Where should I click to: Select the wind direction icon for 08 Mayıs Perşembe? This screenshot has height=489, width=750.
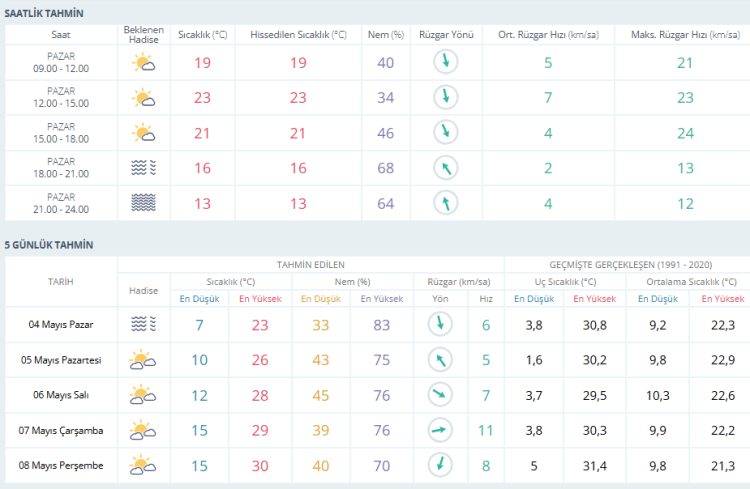pos(438,465)
